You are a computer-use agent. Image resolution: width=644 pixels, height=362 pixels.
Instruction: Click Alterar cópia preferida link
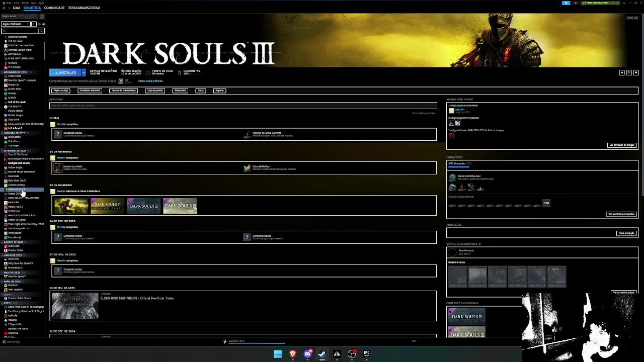150,81
